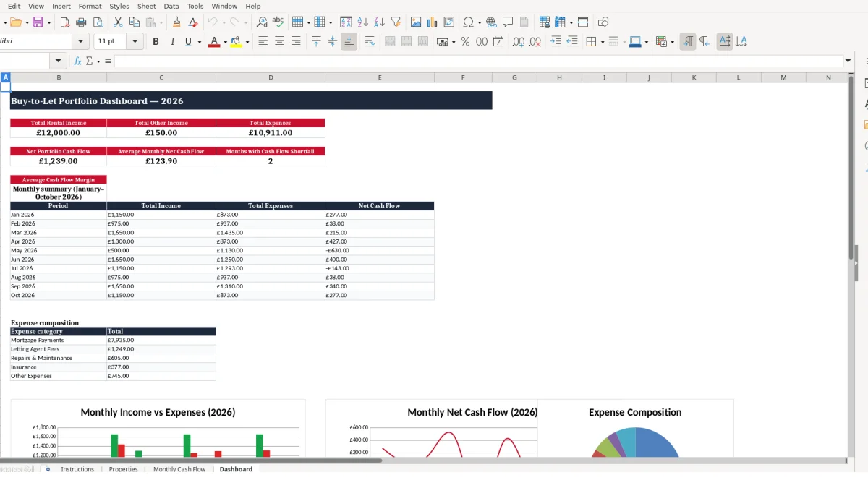Screen dimensions: 868x488
Task: Click the Copy icon
Action: click(133, 22)
